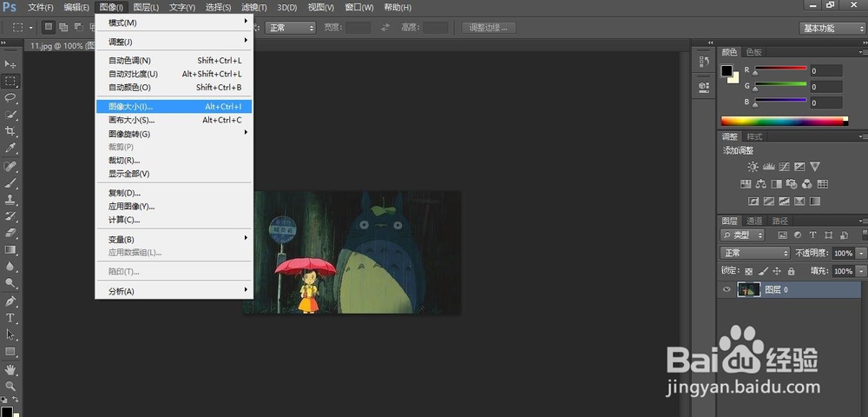Select the Brush tool
The height and width of the screenshot is (417, 868).
click(x=10, y=182)
